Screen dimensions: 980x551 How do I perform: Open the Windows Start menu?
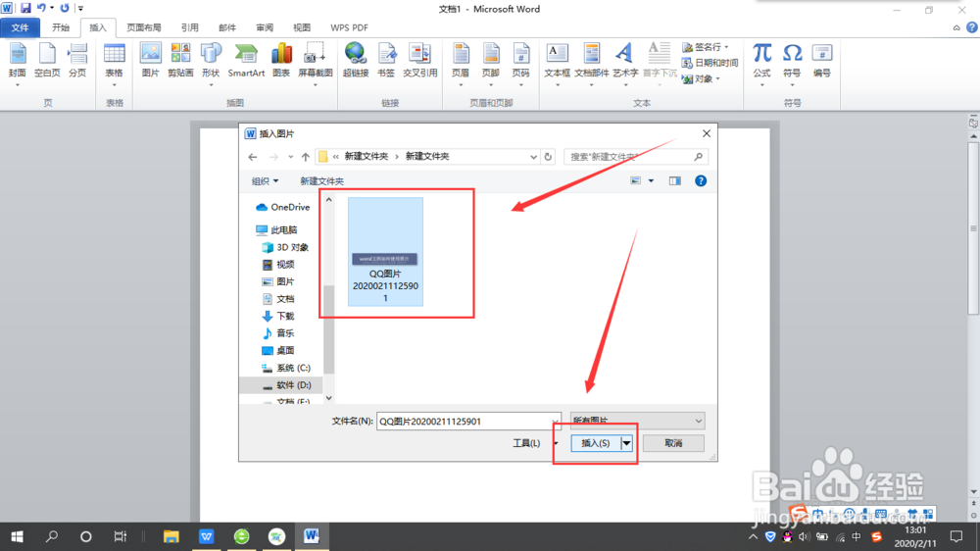coord(17,536)
